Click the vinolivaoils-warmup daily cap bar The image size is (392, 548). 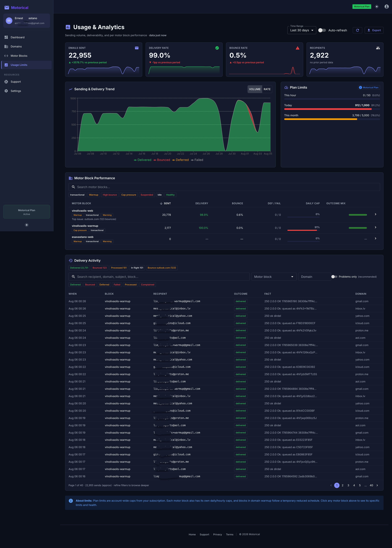[x=303, y=230]
